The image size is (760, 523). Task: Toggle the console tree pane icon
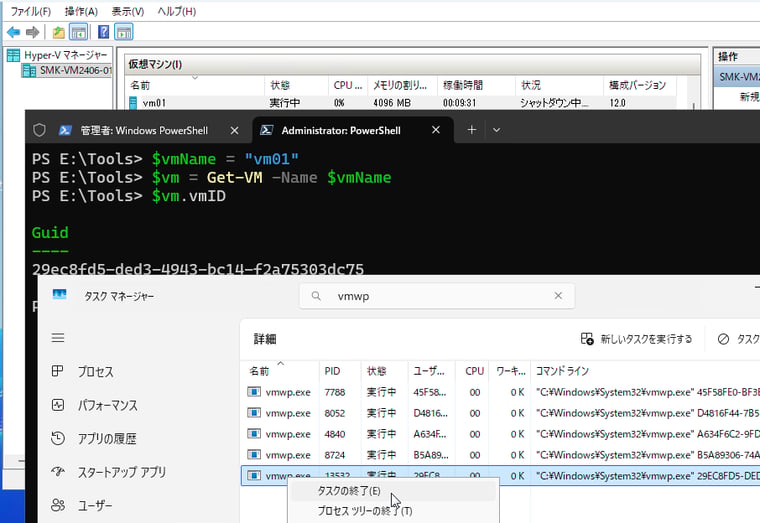pyautogui.click(x=78, y=32)
